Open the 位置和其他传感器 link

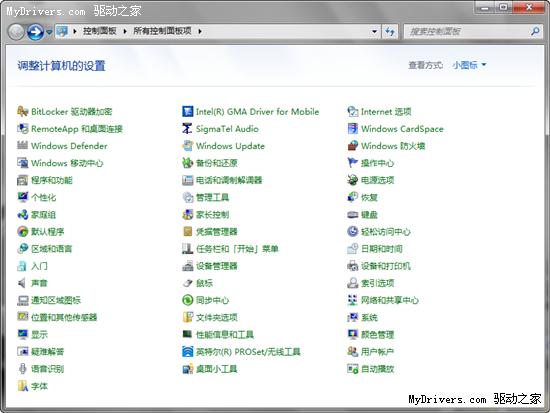tap(64, 318)
